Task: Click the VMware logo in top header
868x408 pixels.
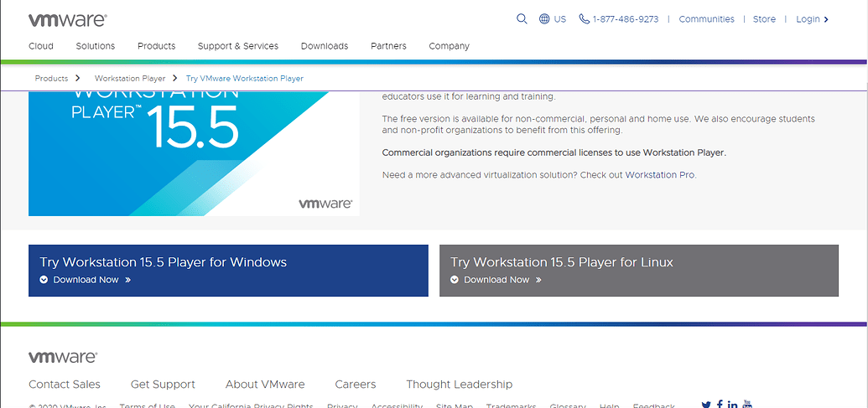Action: point(67,19)
